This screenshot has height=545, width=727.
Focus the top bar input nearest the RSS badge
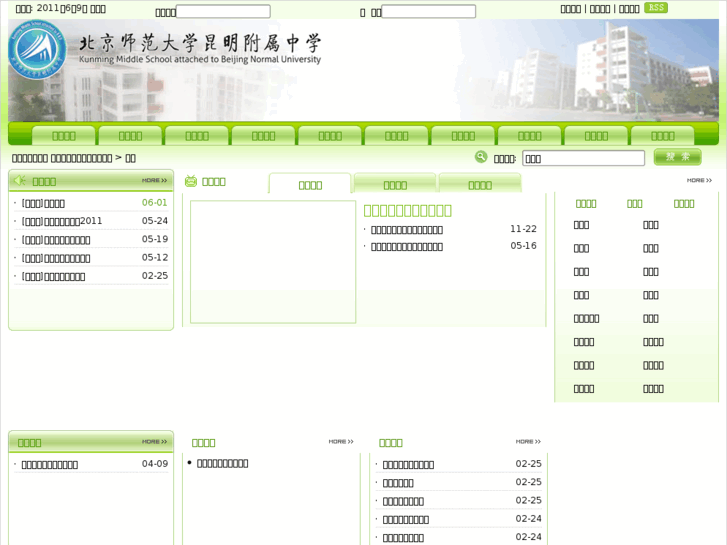point(428,12)
